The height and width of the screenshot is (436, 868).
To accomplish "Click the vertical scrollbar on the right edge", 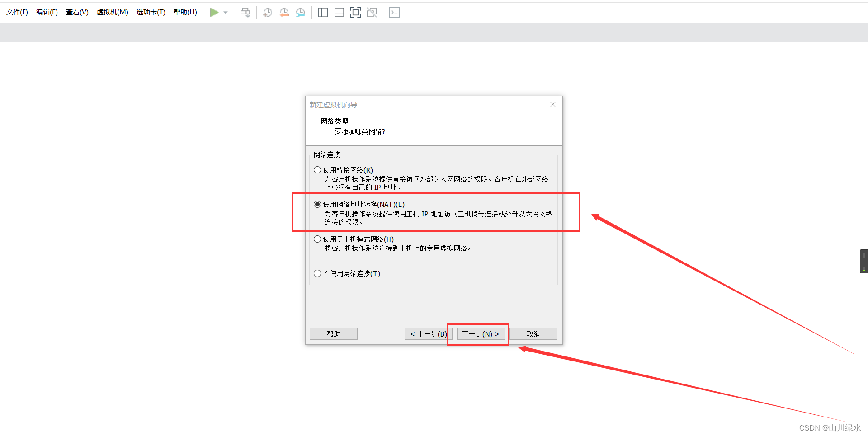I will (x=864, y=261).
